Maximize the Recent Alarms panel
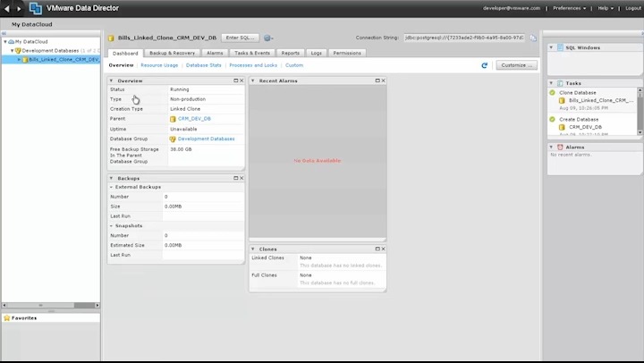644x363 pixels. coord(377,80)
